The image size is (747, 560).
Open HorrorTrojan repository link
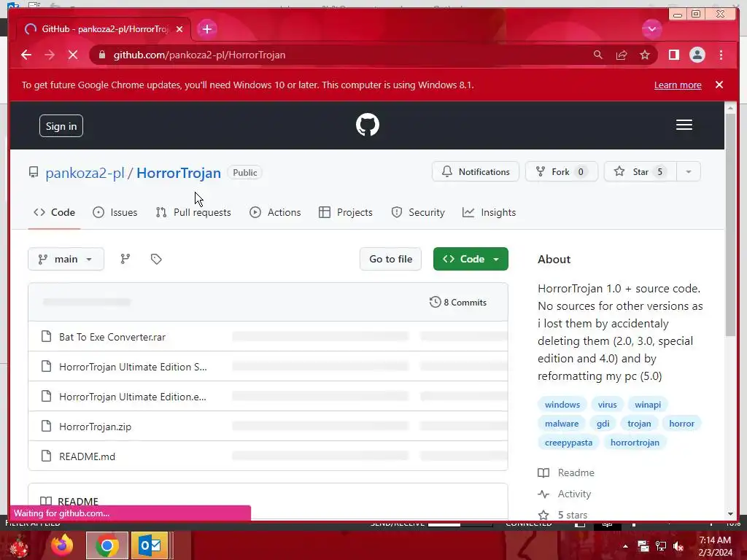(179, 172)
